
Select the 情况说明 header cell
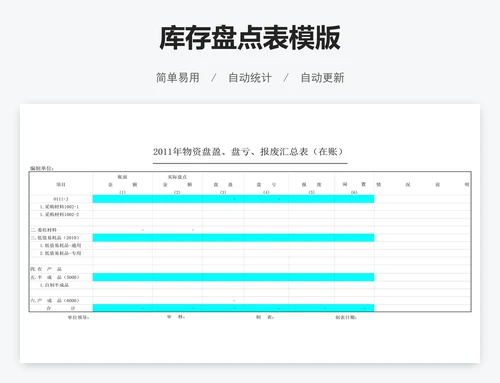click(423, 184)
